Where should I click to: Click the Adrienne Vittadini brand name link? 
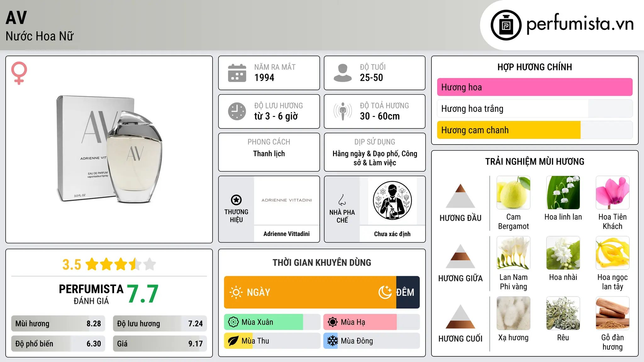pyautogui.click(x=286, y=234)
